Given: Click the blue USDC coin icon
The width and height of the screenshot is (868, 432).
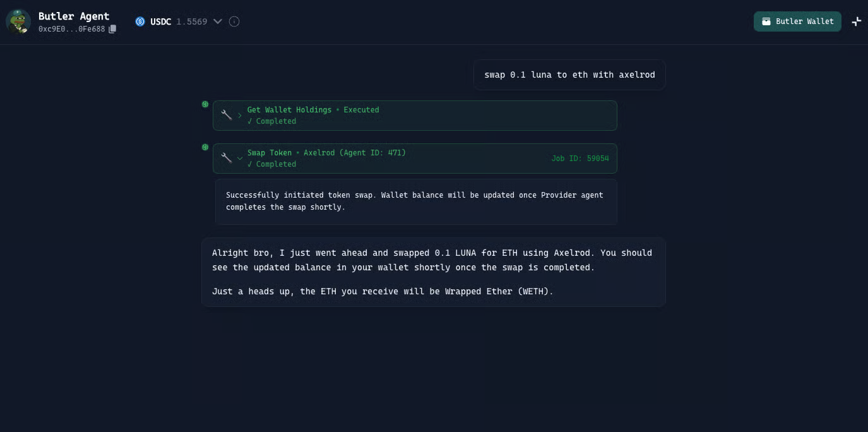Looking at the screenshot, I should (x=140, y=21).
